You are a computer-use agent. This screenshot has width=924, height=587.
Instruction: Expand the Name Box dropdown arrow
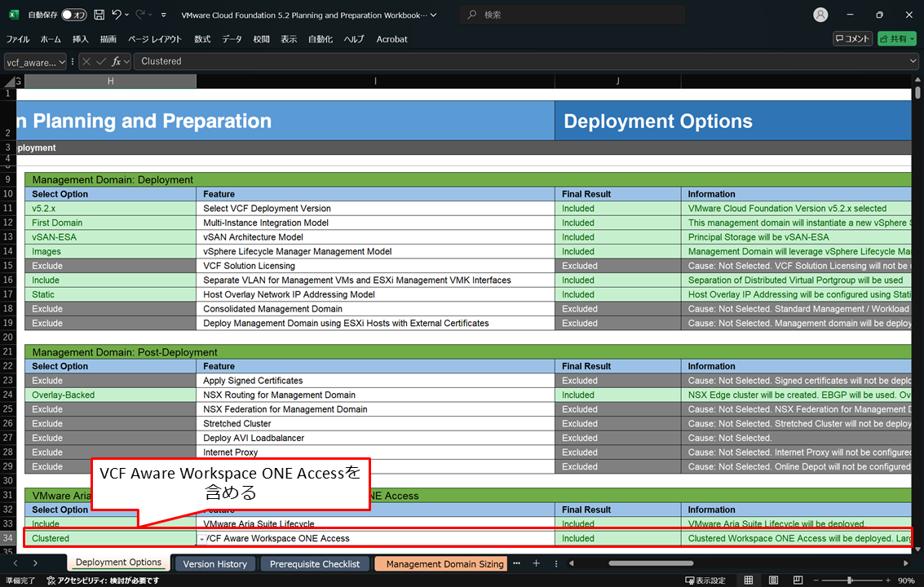[x=62, y=62]
